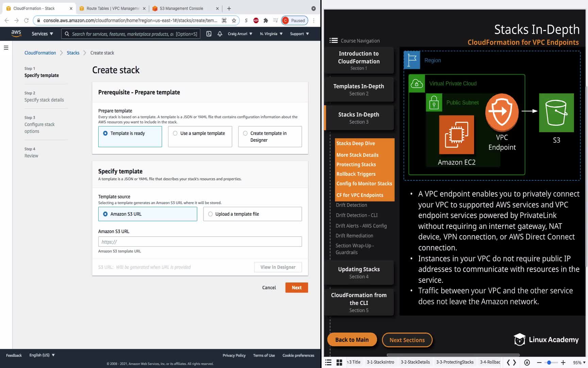This screenshot has width=588, height=368.
Task: Click the orange Next button
Action: (297, 288)
